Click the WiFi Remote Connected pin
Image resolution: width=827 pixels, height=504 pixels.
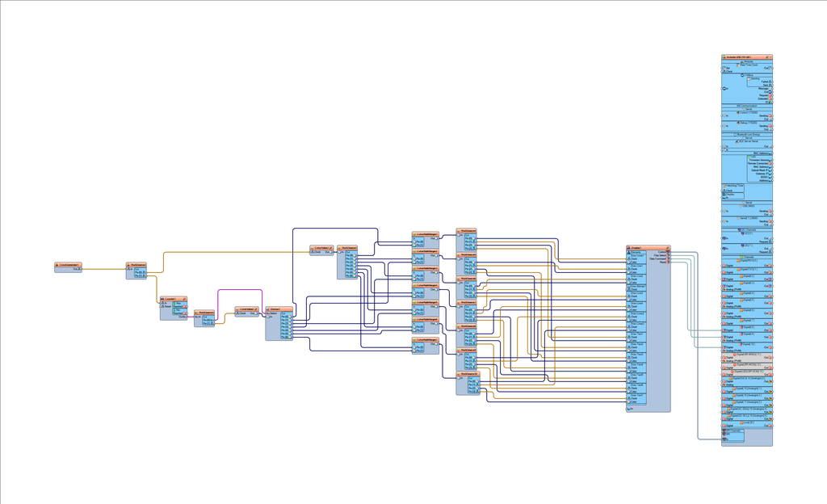click(759, 163)
